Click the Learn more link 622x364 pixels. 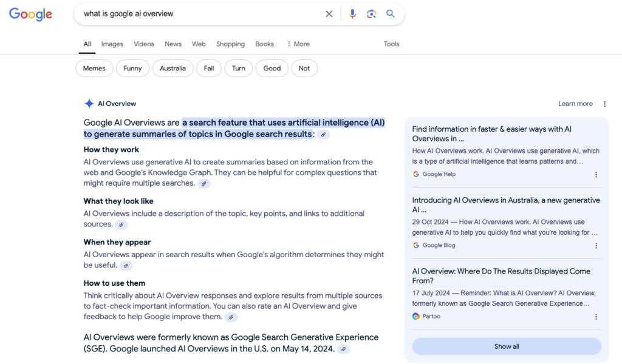[x=575, y=104]
